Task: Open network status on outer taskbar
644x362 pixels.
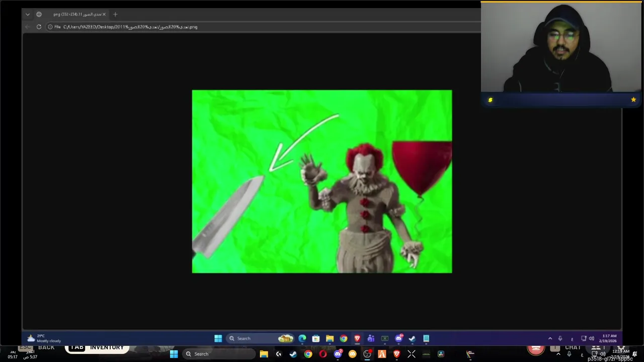Action: (x=595, y=354)
